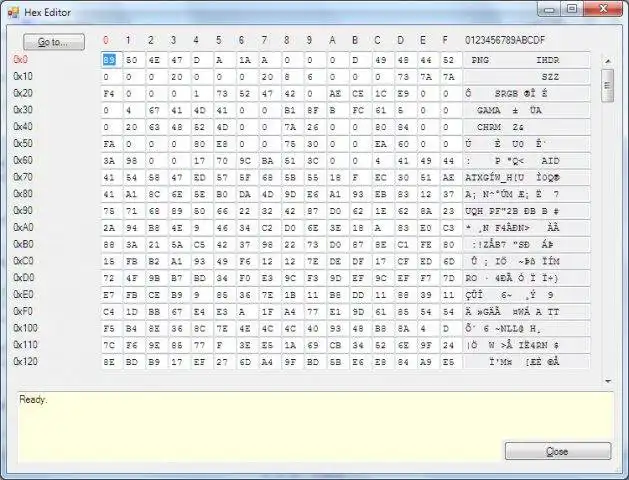
Task: Select hex cell DA in row 0x80
Action: tap(245, 194)
